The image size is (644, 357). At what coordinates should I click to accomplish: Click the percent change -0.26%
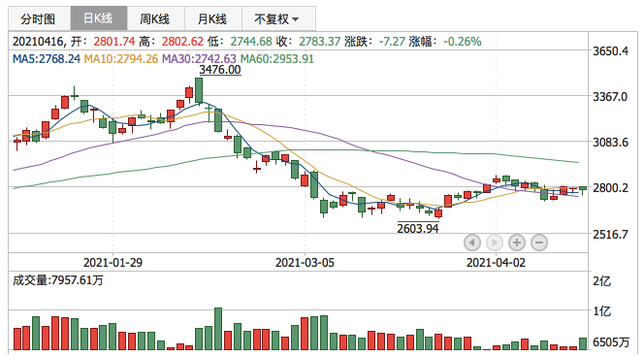[462, 42]
